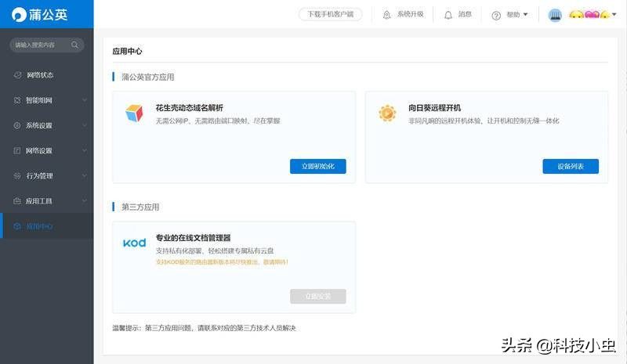The height and width of the screenshot is (364, 627).
Task: Click the search magnifier icon in sidebar
Action: coord(74,45)
